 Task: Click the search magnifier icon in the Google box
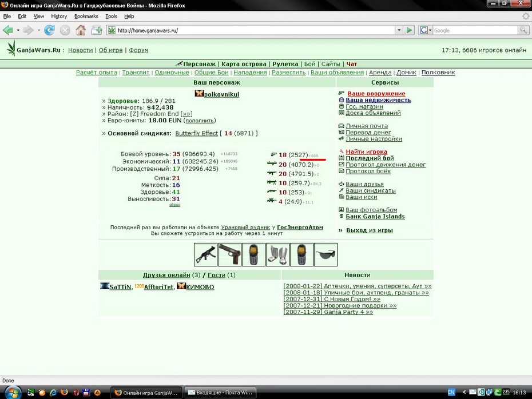[x=523, y=30]
